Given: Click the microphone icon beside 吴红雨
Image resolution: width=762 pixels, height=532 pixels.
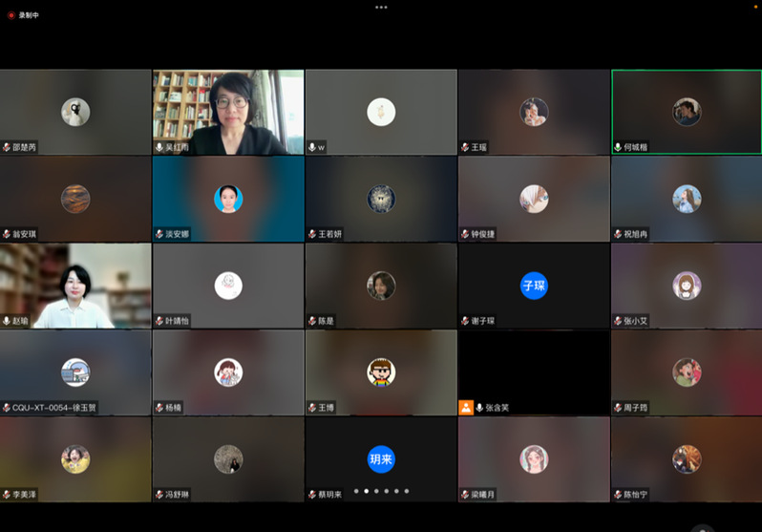Looking at the screenshot, I should [159, 147].
